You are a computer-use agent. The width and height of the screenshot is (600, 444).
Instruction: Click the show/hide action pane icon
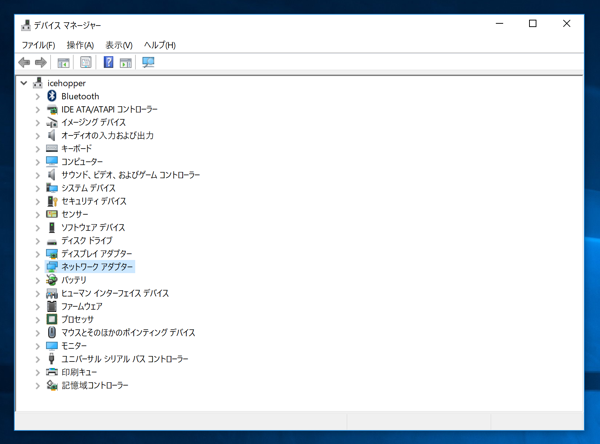tap(126, 62)
